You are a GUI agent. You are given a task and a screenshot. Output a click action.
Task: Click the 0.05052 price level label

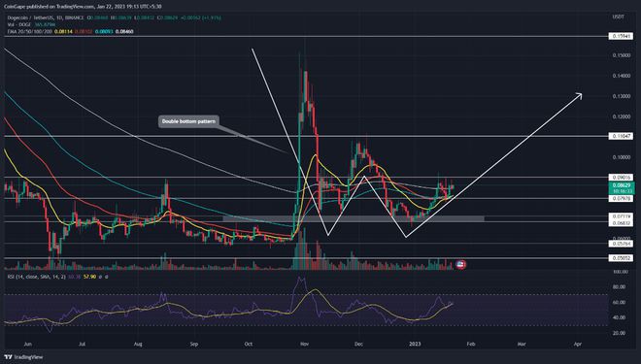point(621,258)
